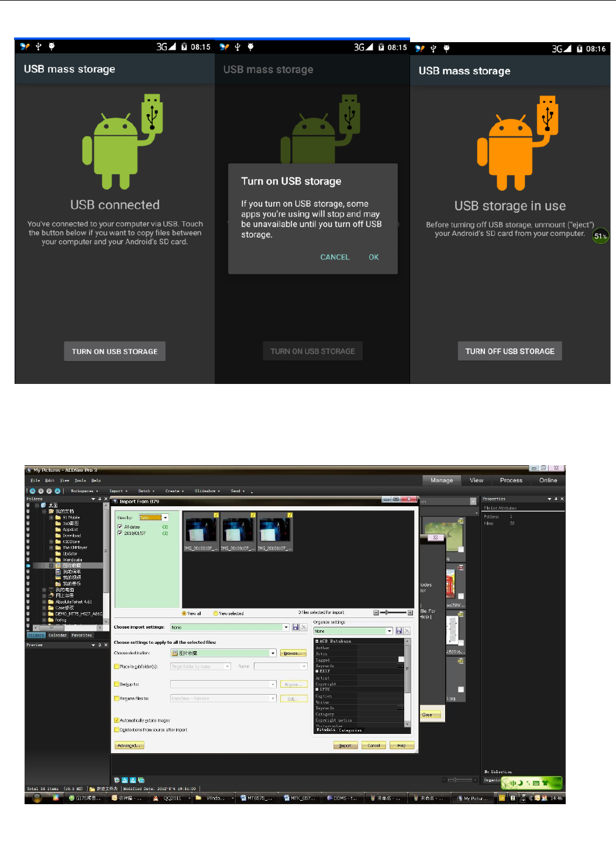Screen dimensions: 616x858
Task: Toggle the 2010/01/07 date checkbox
Action: (x=120, y=533)
